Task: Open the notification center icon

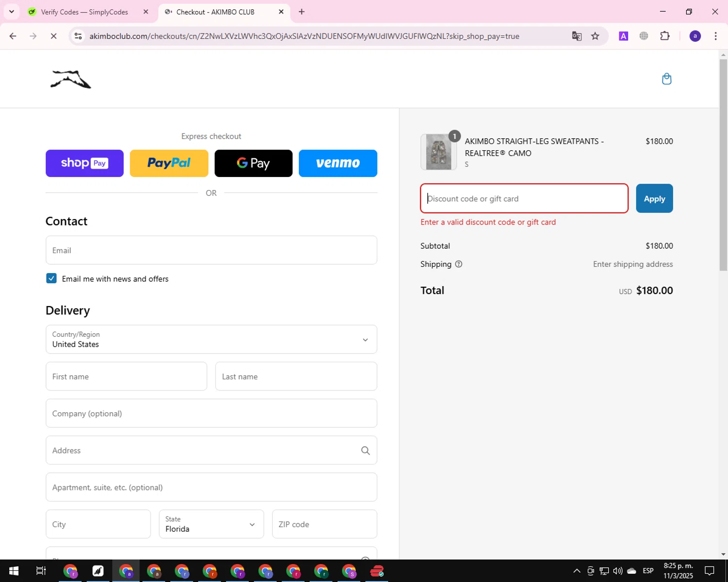Action: tap(710, 571)
